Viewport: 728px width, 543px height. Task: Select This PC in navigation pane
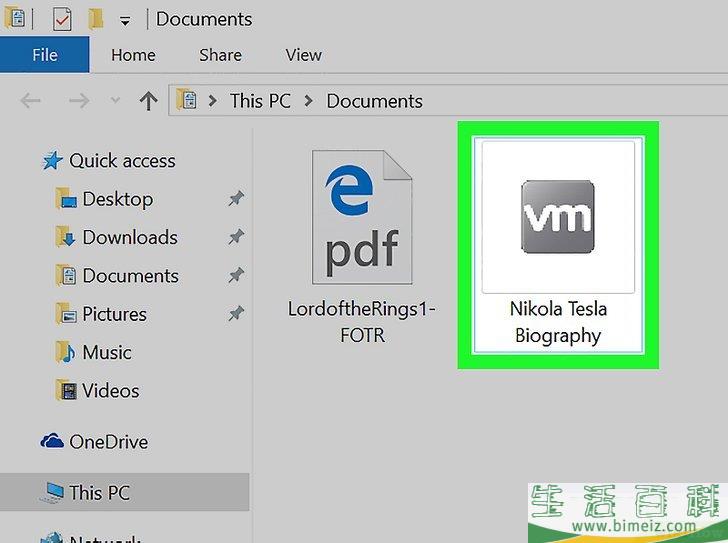point(99,493)
